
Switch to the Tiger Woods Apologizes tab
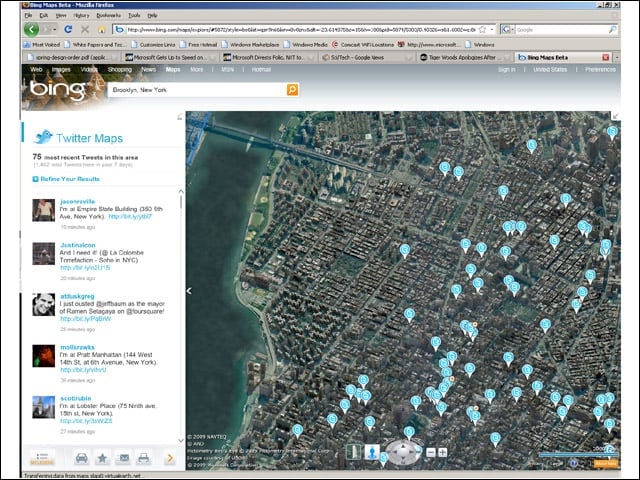[464, 58]
